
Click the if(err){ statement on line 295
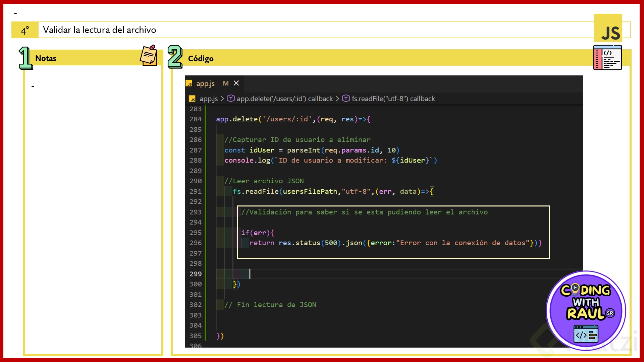click(x=257, y=233)
